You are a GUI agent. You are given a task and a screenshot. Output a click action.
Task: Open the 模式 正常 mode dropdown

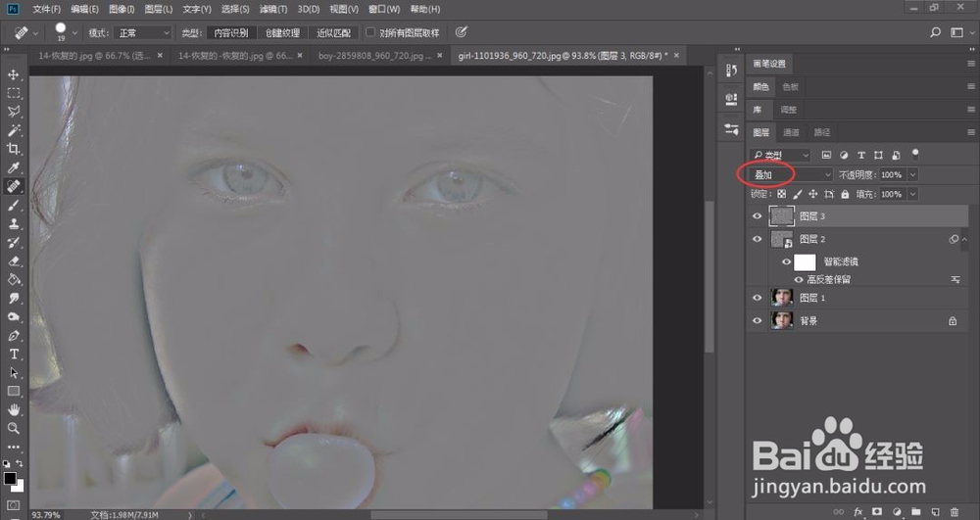[142, 32]
